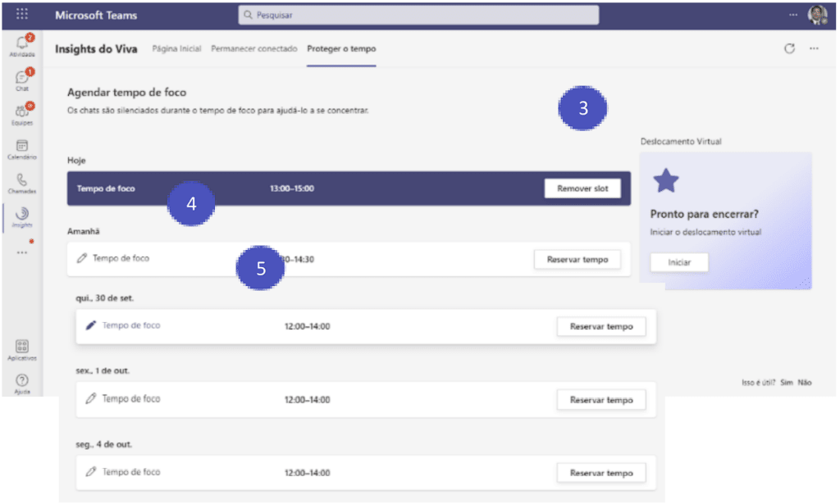Click the 12:00–14:00 time for sex., 1 de out.

click(x=307, y=400)
